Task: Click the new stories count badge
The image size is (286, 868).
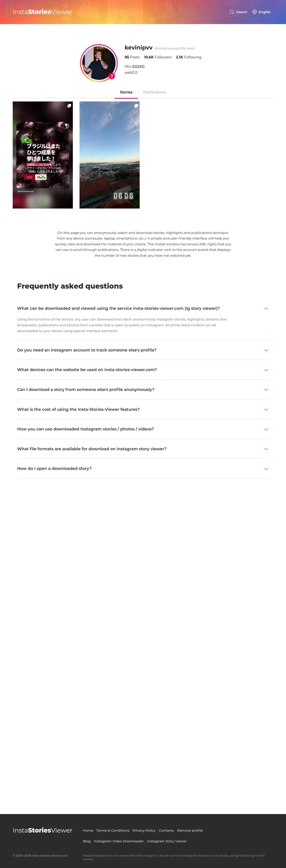Action: pyautogui.click(x=112, y=76)
